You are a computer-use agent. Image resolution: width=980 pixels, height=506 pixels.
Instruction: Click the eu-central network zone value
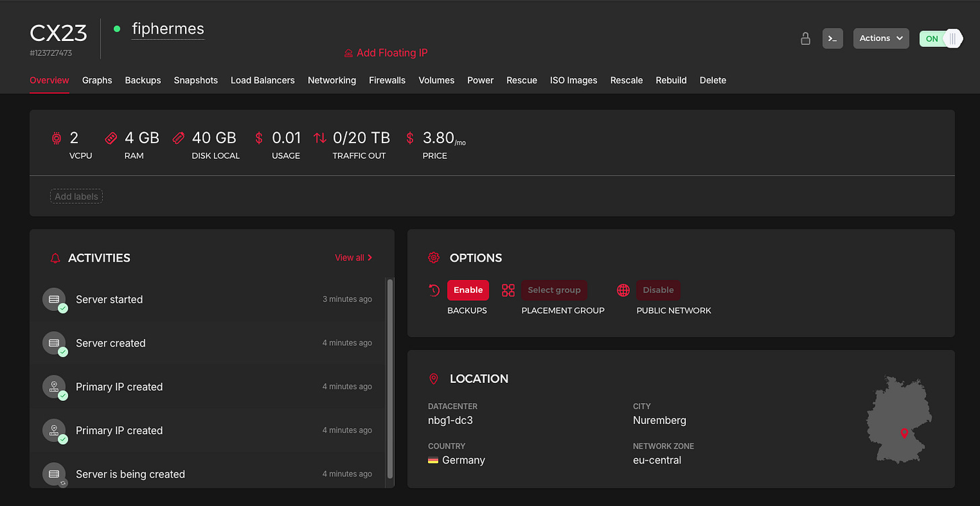[x=657, y=460]
